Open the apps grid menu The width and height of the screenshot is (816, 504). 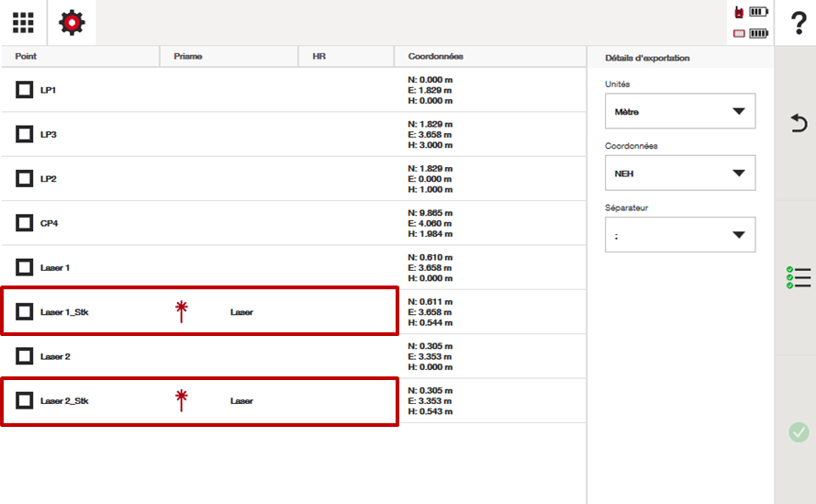pyautogui.click(x=23, y=23)
